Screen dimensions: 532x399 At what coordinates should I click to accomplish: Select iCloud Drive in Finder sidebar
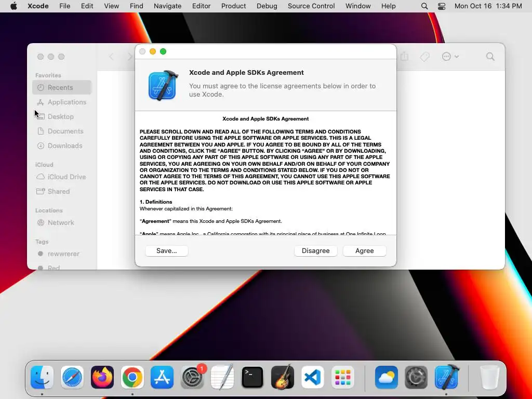click(62, 177)
